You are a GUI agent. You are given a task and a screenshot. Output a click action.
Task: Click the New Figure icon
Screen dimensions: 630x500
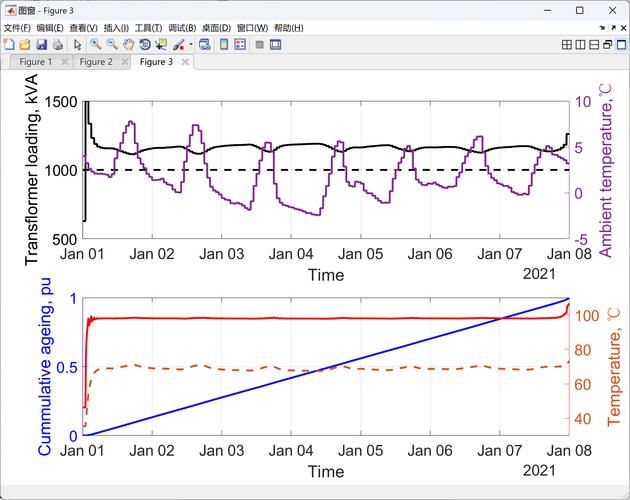coord(9,45)
